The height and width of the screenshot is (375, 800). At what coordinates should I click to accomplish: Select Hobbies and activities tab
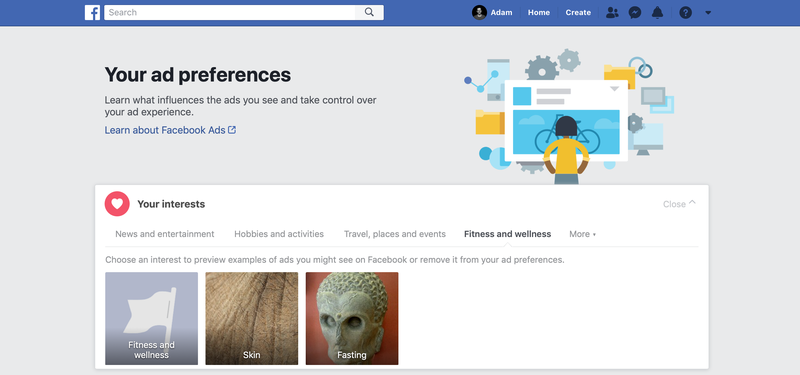(x=279, y=234)
